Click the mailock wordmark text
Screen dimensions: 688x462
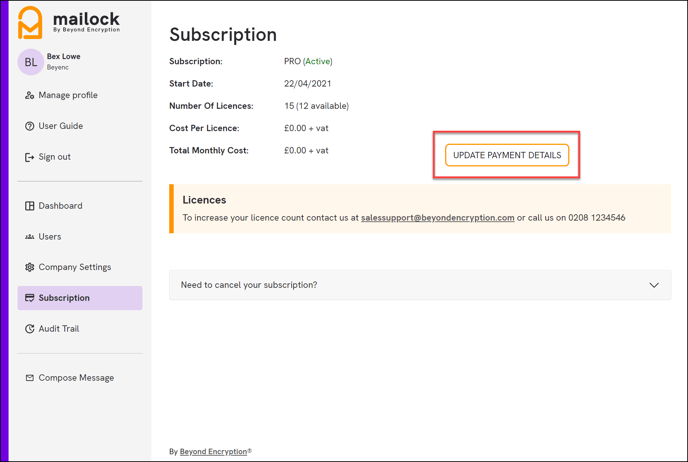[86, 19]
